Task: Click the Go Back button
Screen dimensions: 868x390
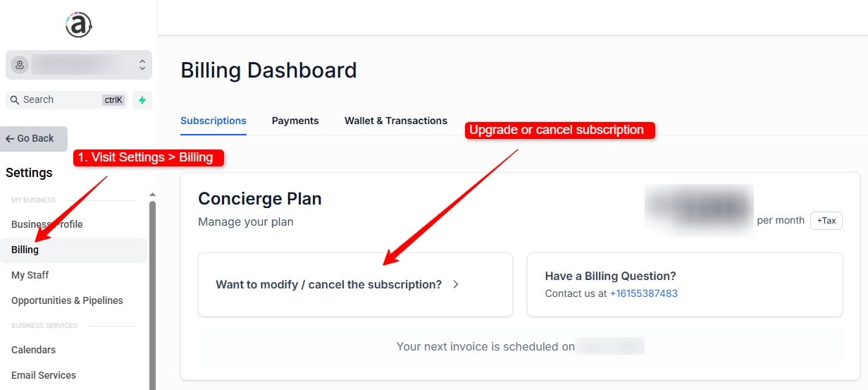Action: click(x=34, y=139)
